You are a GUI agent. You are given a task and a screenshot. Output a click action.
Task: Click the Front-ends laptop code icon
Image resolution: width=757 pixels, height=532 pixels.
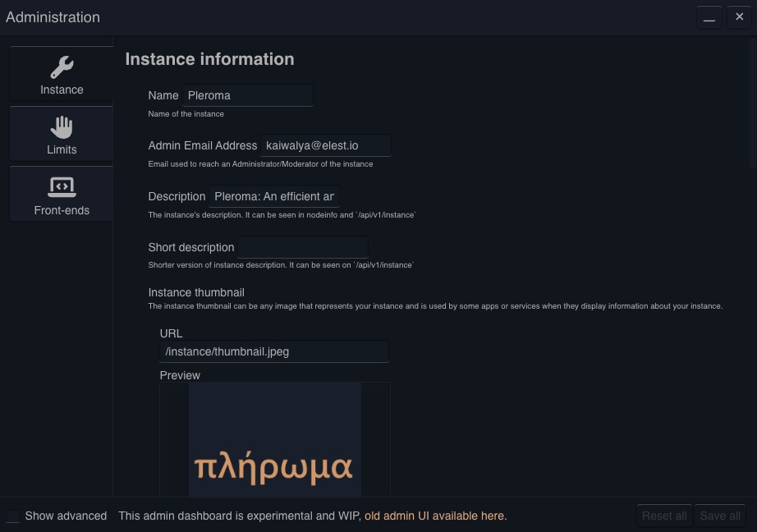coord(61,187)
